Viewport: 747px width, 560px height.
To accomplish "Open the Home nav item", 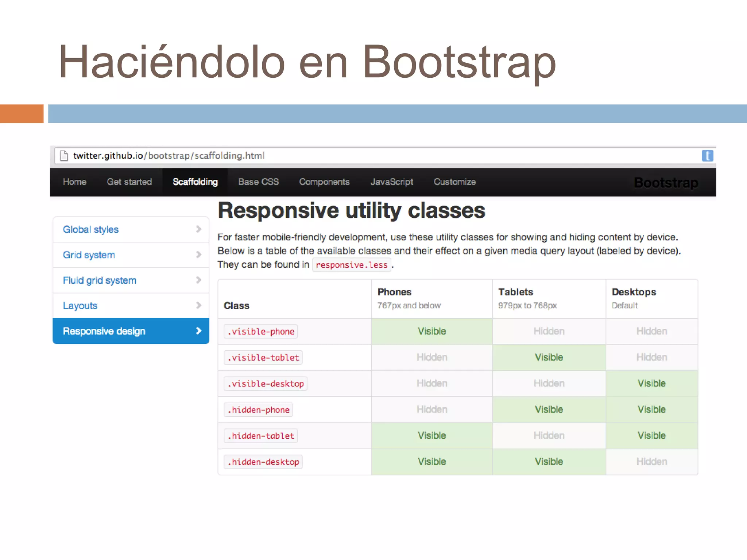I will click(74, 182).
